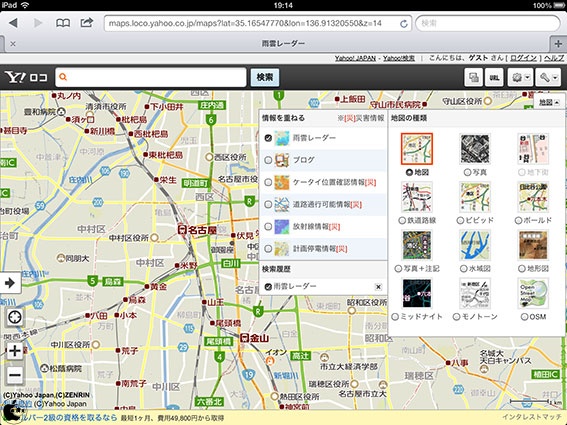Center map on current location
Screen dimensions: 567x425
(15, 318)
